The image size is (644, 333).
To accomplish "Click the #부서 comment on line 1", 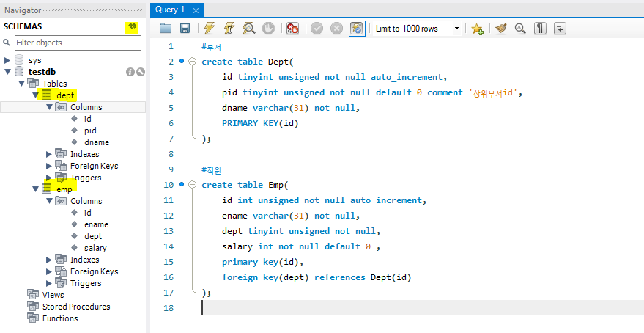I will 212,46.
